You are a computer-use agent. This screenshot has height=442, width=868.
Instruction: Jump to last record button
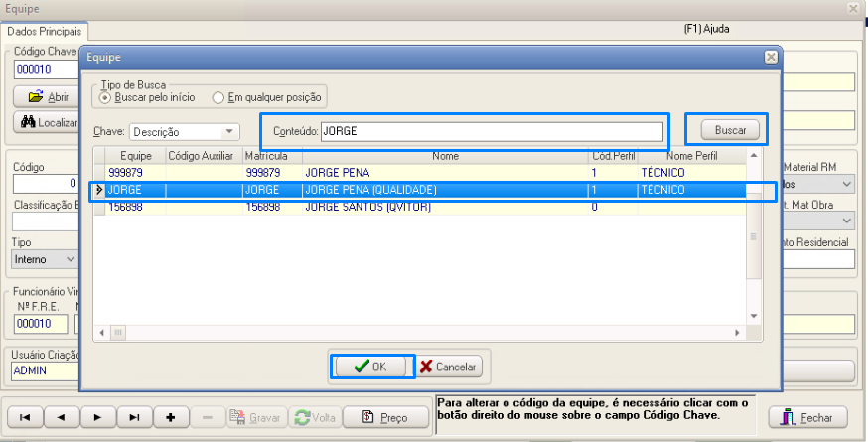click(x=134, y=417)
